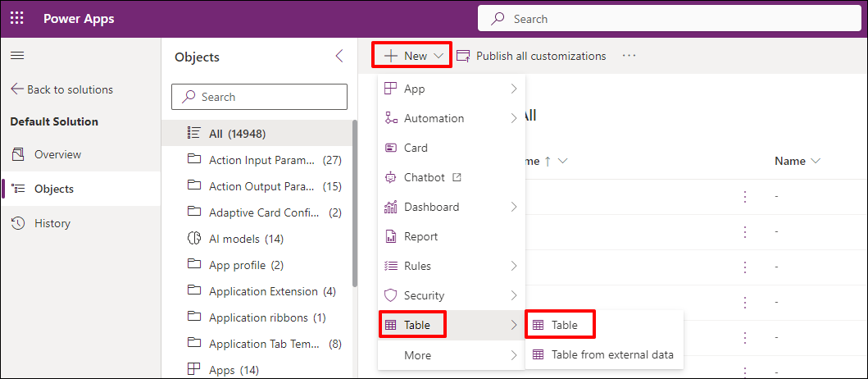Expand the App submenu arrow
Screen dimensions: 868x379
pos(514,89)
